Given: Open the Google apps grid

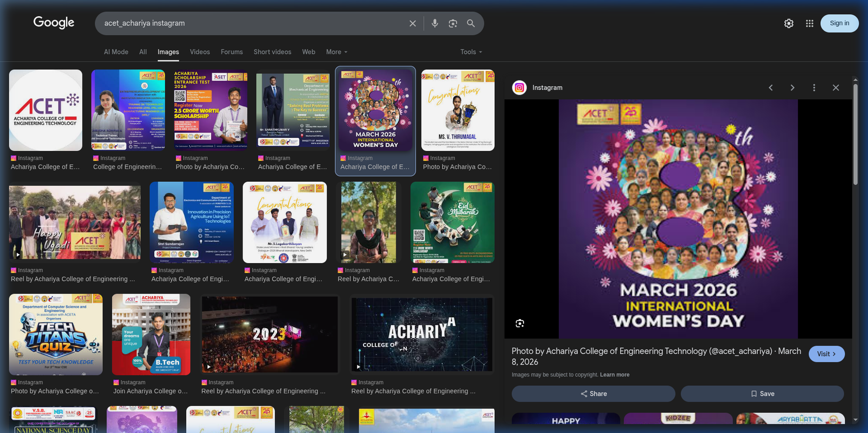Looking at the screenshot, I should click(809, 23).
